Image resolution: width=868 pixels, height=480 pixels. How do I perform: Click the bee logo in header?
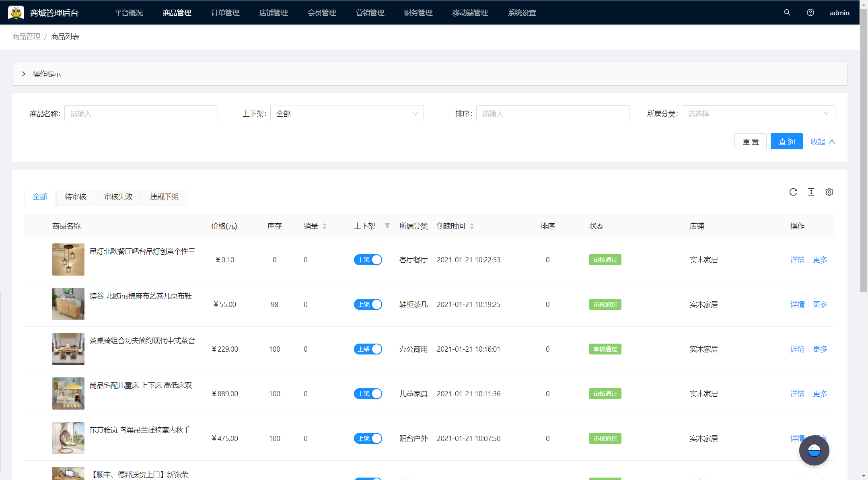coord(16,12)
